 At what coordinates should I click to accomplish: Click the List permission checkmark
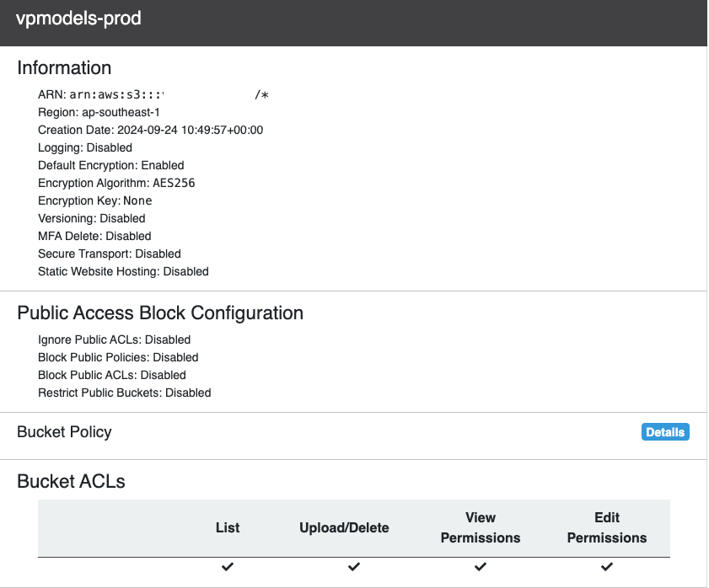[228, 567]
